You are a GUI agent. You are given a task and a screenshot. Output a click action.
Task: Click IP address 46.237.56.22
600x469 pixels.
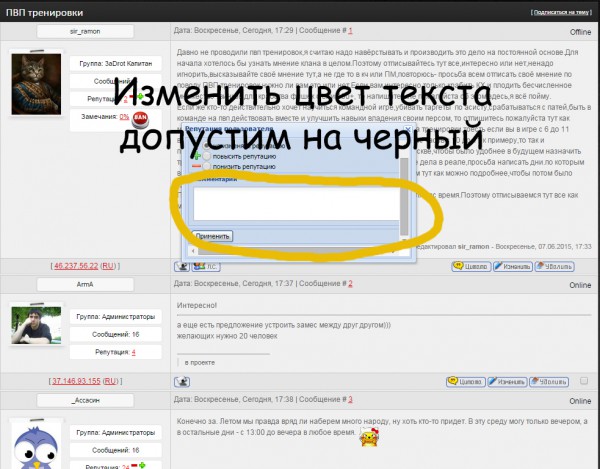[76, 266]
